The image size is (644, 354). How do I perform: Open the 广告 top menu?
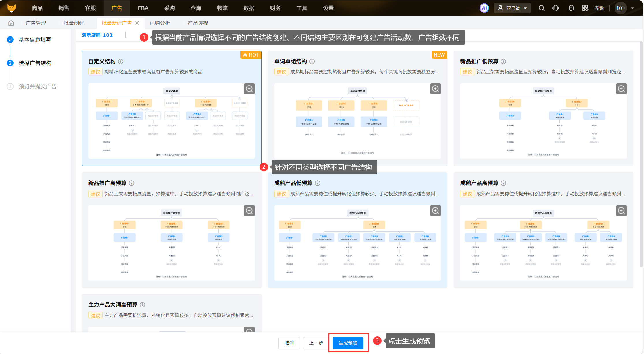(x=117, y=8)
